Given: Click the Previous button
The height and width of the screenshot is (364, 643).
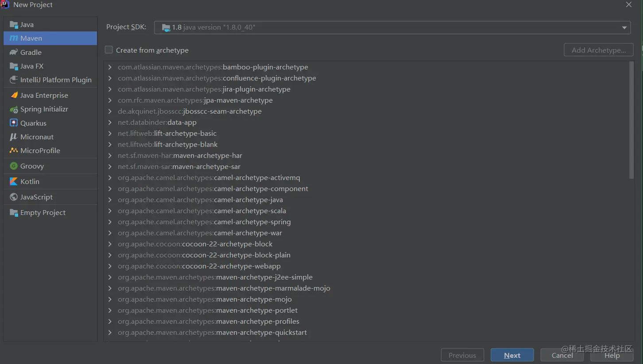Looking at the screenshot, I should tap(462, 355).
